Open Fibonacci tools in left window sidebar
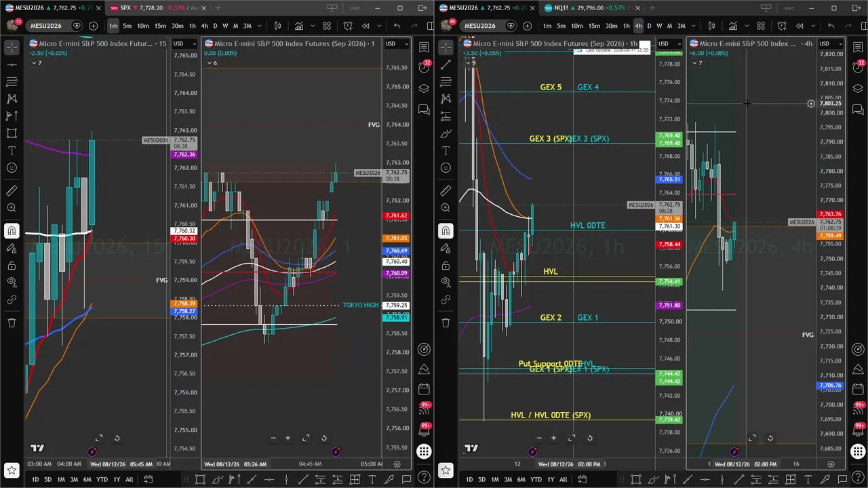This screenshot has height=488, width=868. pyautogui.click(x=12, y=81)
